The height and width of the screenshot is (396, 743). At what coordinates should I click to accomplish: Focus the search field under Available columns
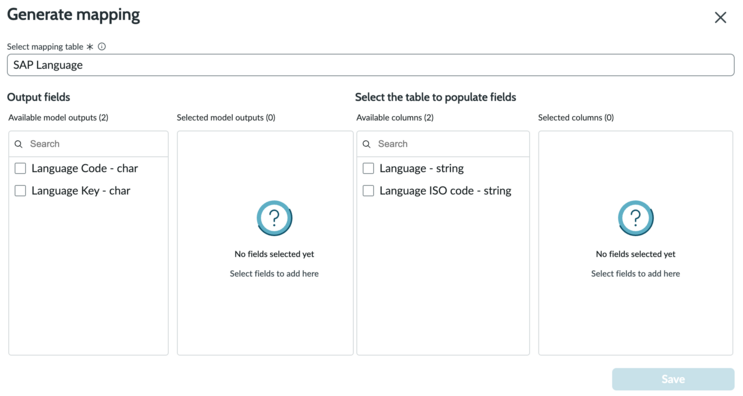tap(443, 144)
